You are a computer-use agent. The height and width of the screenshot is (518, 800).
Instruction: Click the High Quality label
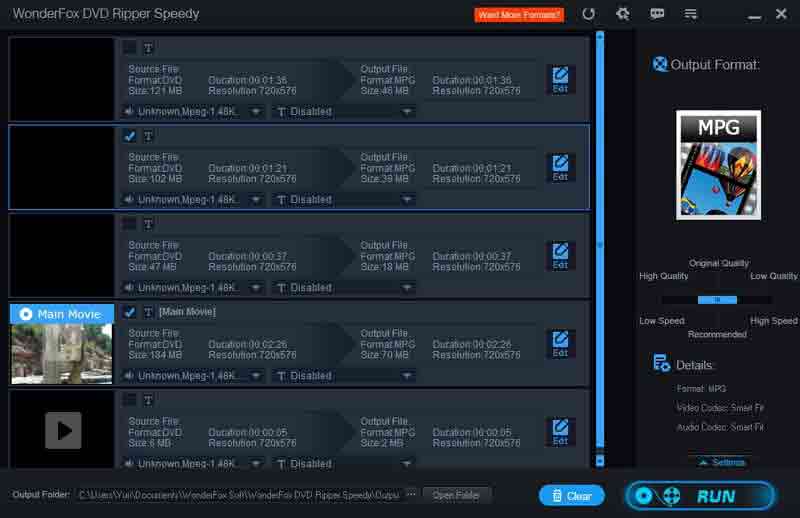[663, 276]
